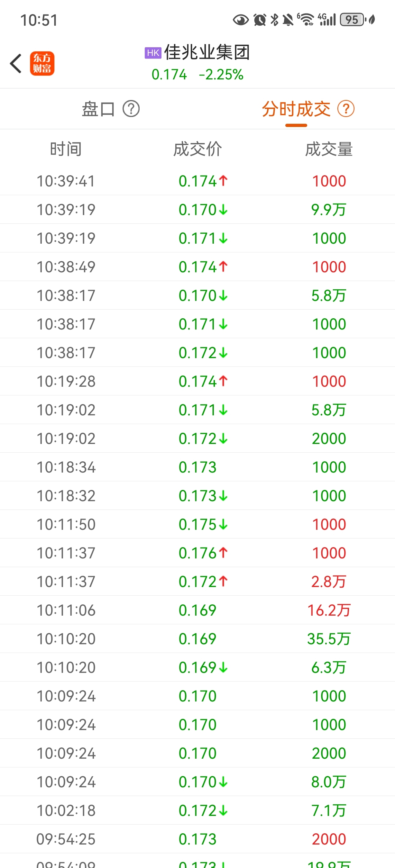Tap the battery indicator in status bar
This screenshot has height=868, width=395.
click(x=353, y=20)
